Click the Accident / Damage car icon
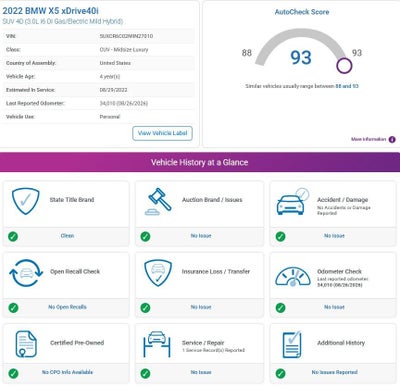This screenshot has height=387, width=400. [x=293, y=202]
